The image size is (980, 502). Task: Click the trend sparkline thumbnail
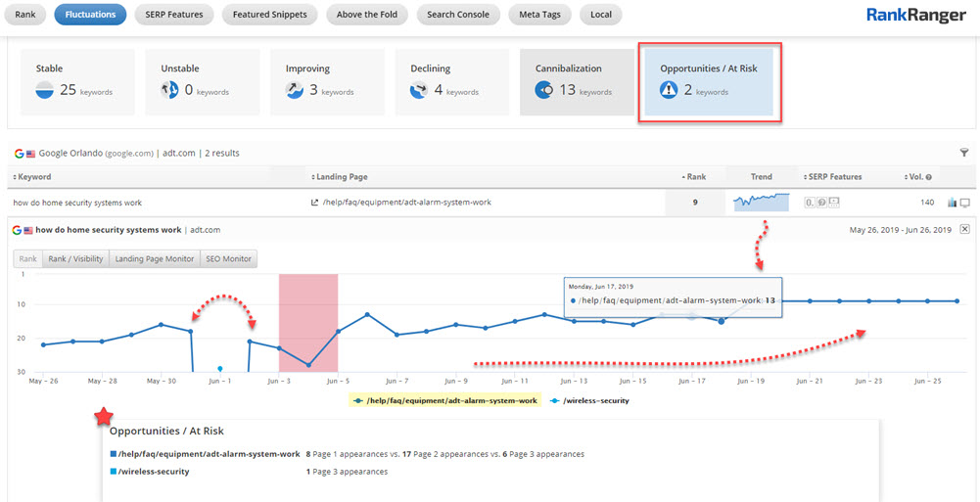(x=762, y=202)
